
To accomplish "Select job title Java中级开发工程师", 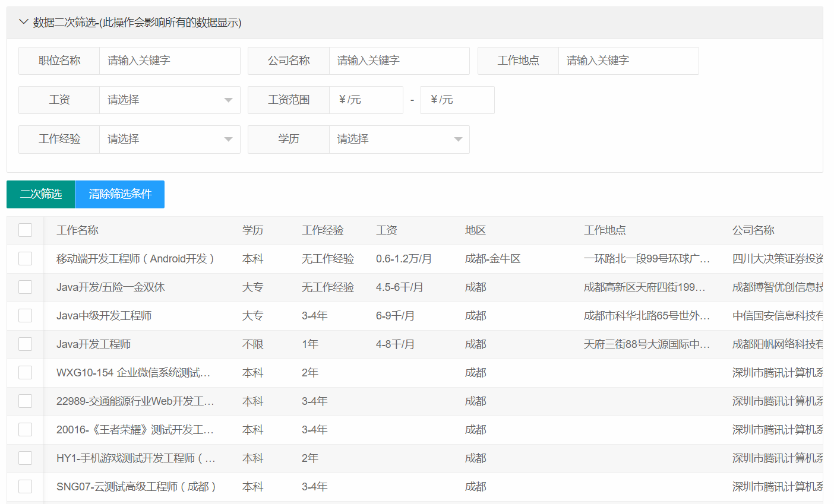I will 104,316.
